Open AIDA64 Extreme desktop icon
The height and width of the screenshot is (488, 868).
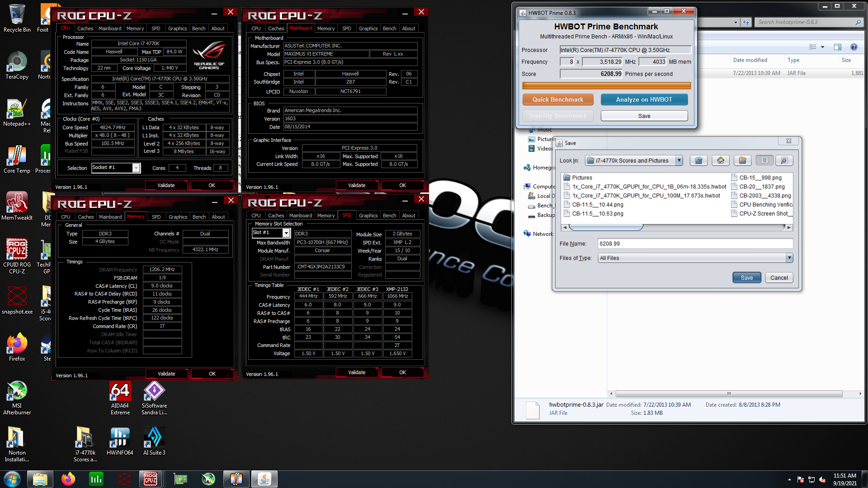[x=120, y=398]
